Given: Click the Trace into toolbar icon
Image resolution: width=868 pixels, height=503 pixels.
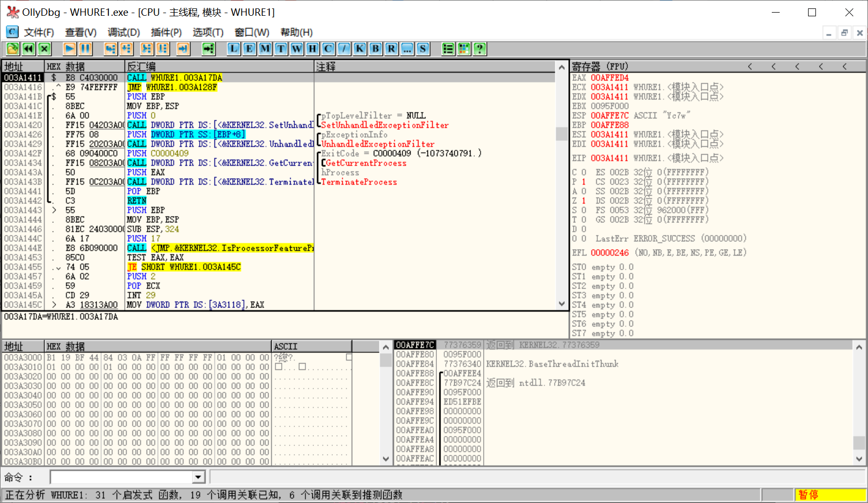Looking at the screenshot, I should click(147, 49).
